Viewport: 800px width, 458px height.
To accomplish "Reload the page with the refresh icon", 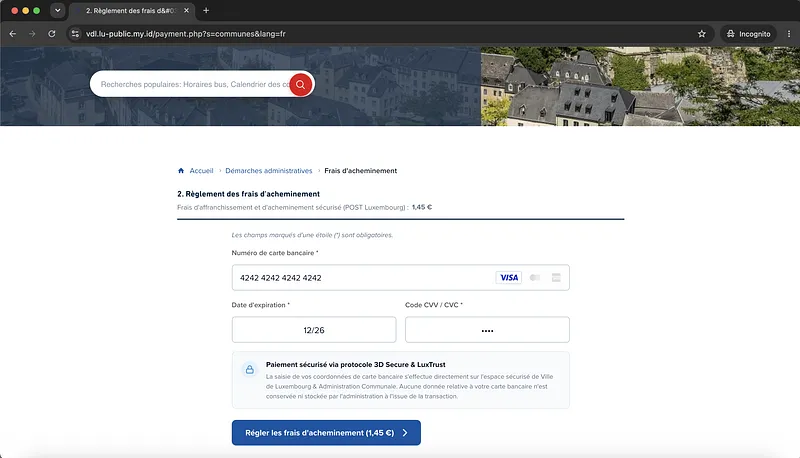I will point(52,34).
